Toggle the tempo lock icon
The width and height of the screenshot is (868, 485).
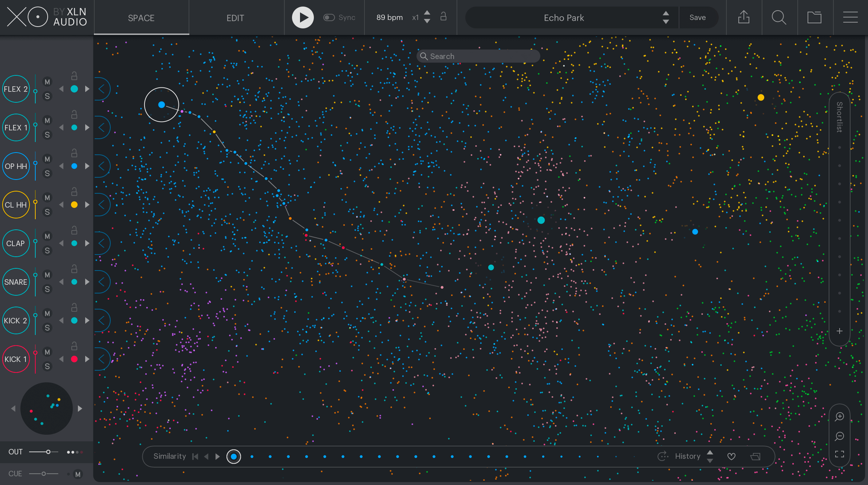point(443,16)
